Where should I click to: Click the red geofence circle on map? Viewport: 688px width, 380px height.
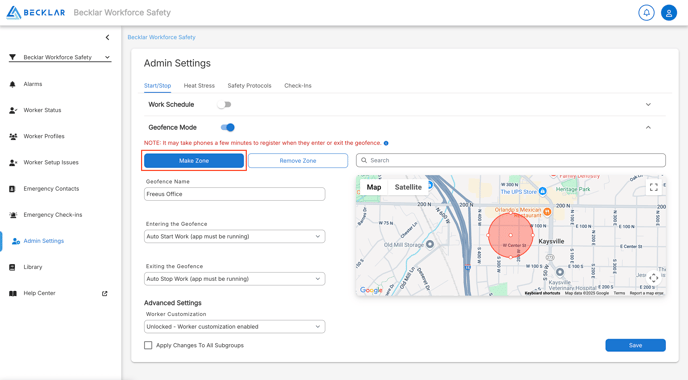pos(510,235)
